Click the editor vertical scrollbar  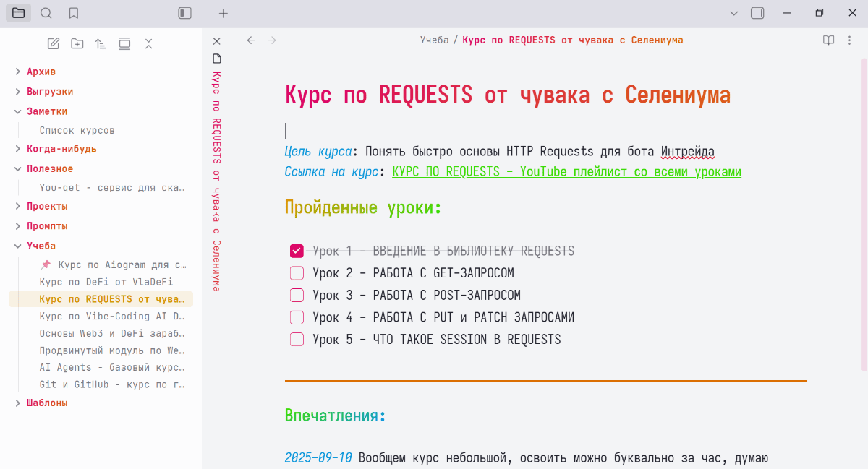[864, 217]
